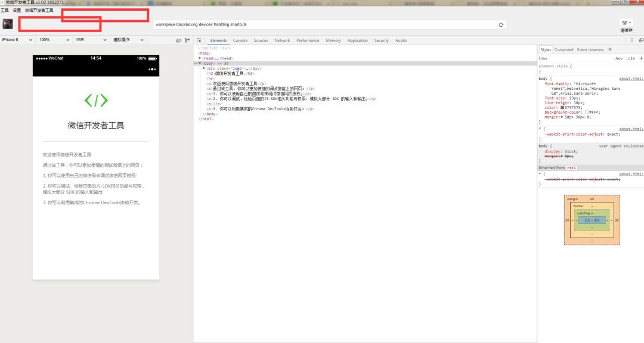644x343 pixels.
Task: Switch to the Elements tab
Action: click(218, 40)
